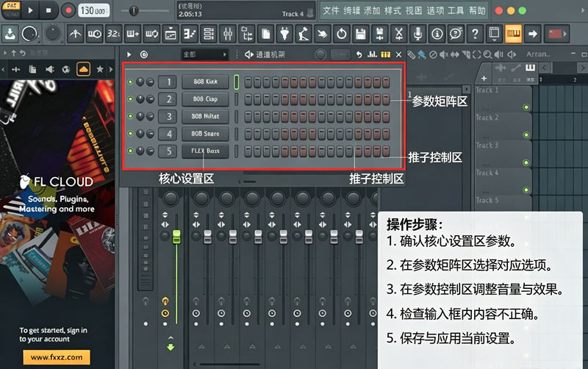Open the 帮助 menu
Viewport: 588px width, 369px height.
[x=477, y=10]
